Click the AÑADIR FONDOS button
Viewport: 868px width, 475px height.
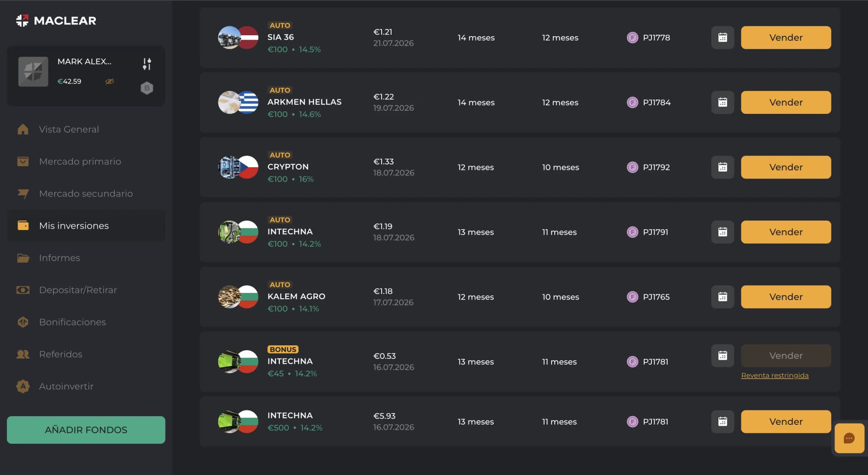point(86,430)
